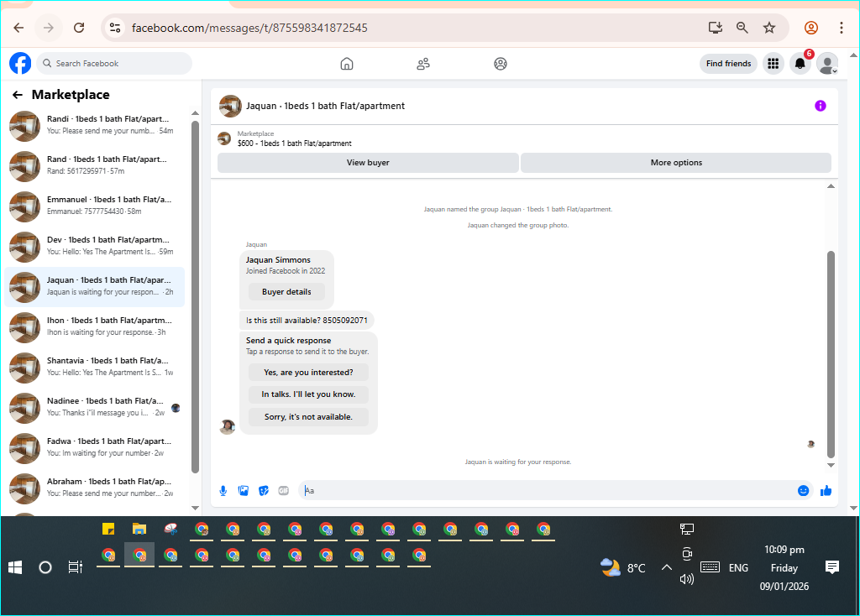Bookmark this page with star icon

769,28
